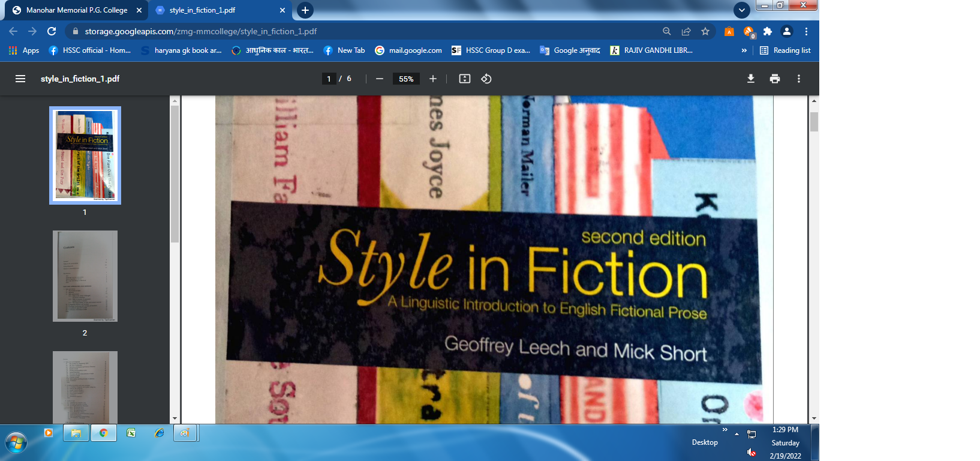Toggle the PDF sidebar with hamburger menu
Viewport: 980px width, 461px height.
pyautogui.click(x=20, y=79)
